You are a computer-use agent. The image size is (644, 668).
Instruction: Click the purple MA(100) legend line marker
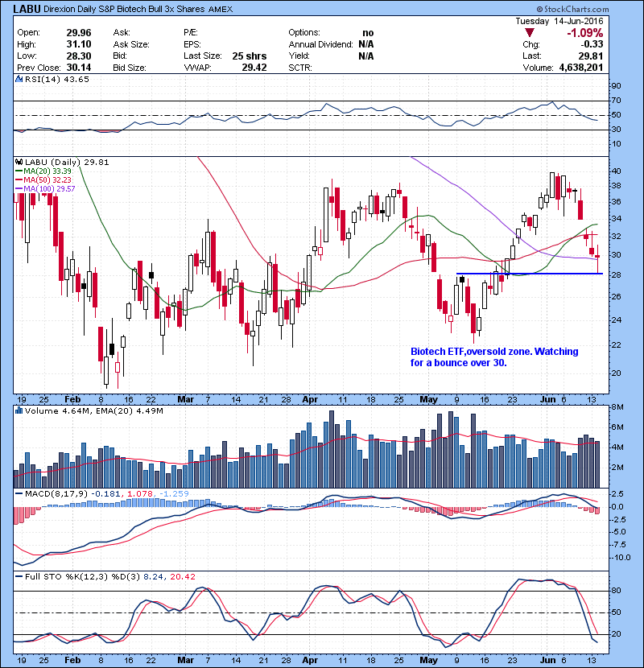(19, 188)
